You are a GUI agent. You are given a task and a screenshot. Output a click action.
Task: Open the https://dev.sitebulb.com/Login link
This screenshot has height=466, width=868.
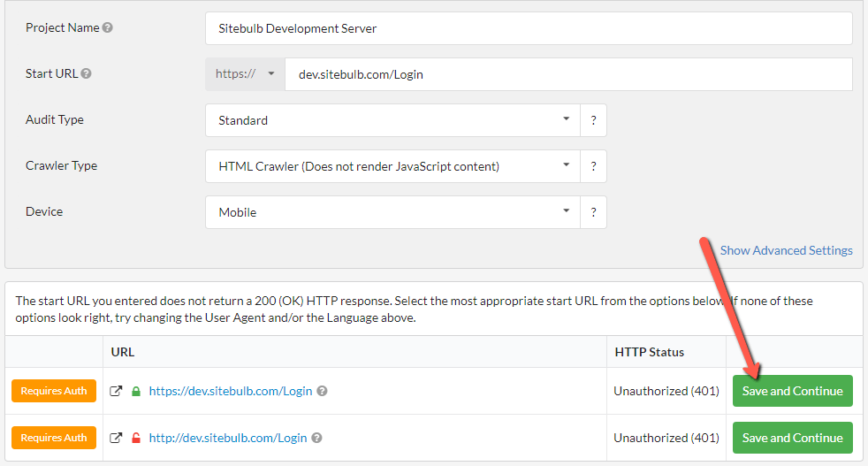click(x=231, y=391)
